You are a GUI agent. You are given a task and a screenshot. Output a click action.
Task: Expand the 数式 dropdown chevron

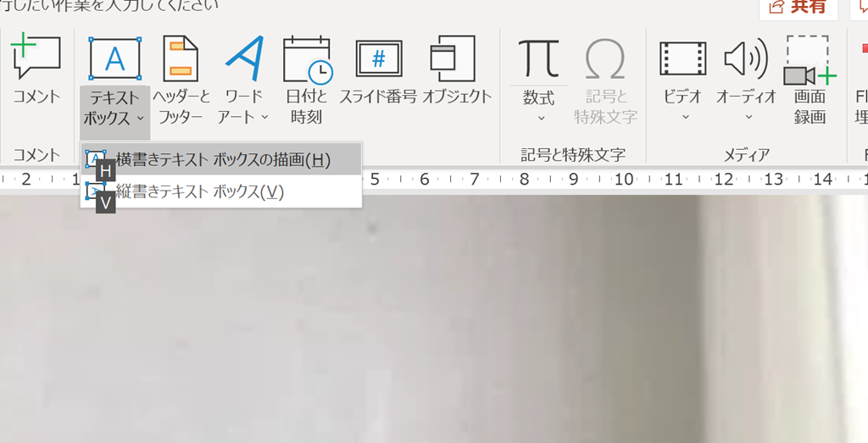point(539,118)
